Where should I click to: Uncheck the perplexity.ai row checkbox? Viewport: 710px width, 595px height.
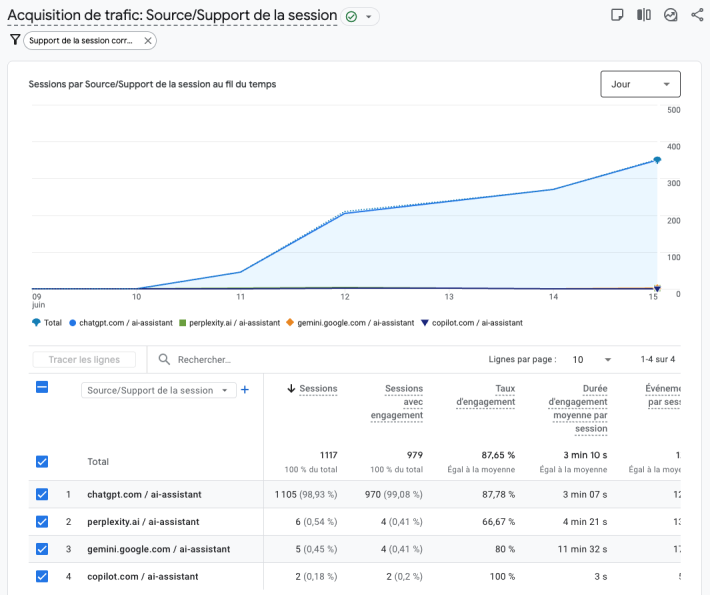42,522
